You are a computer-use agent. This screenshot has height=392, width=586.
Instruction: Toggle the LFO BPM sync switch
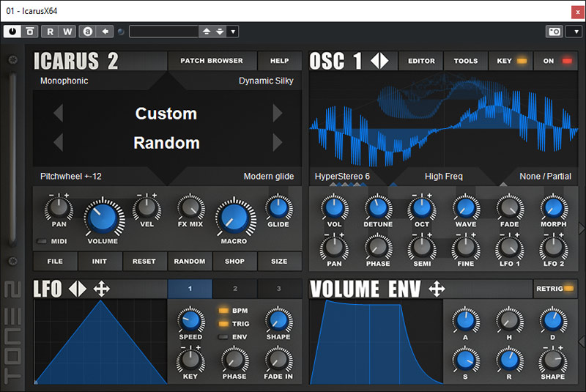[x=224, y=311]
